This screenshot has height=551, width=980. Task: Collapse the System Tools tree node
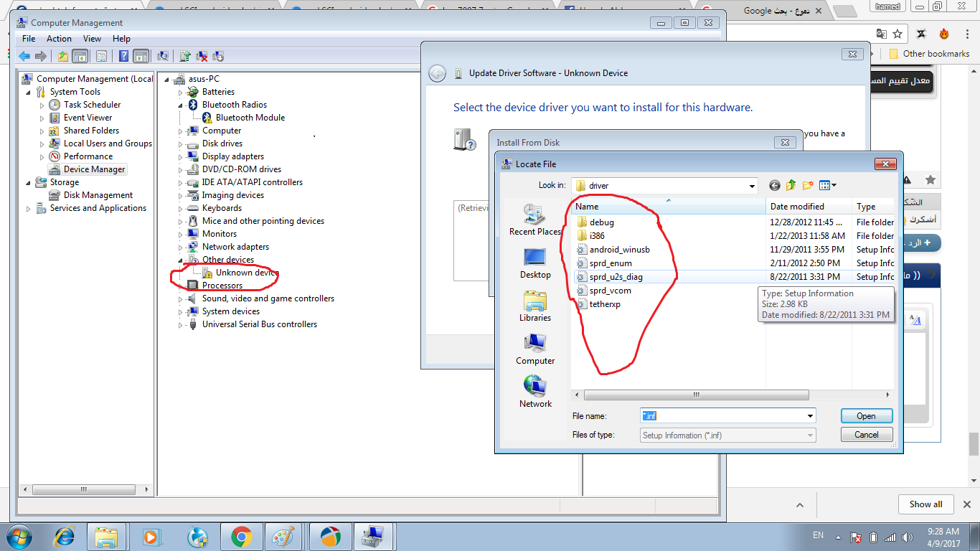(29, 92)
